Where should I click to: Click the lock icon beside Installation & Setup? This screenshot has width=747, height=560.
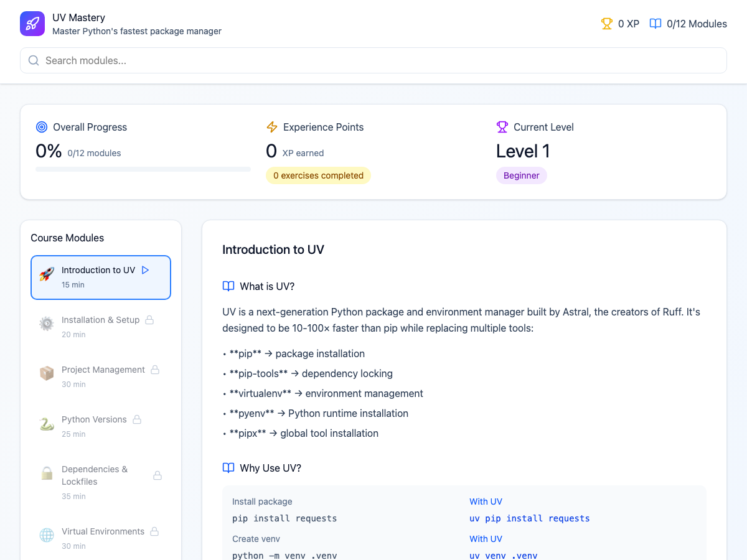coord(149,320)
